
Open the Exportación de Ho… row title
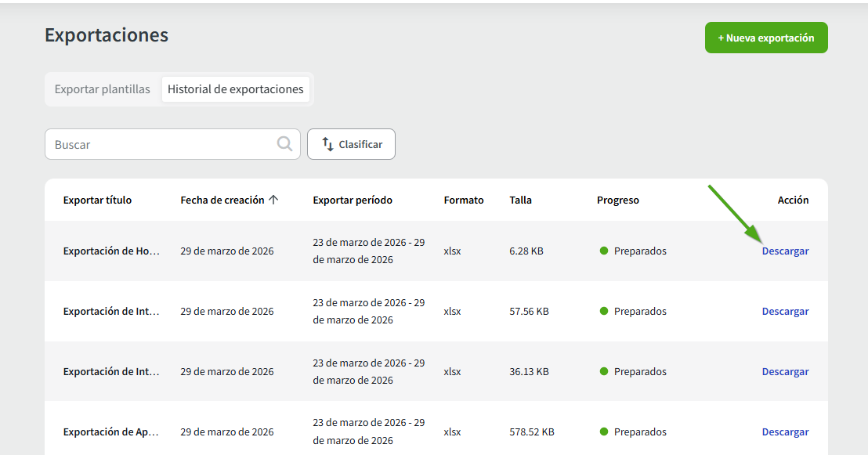coord(111,251)
